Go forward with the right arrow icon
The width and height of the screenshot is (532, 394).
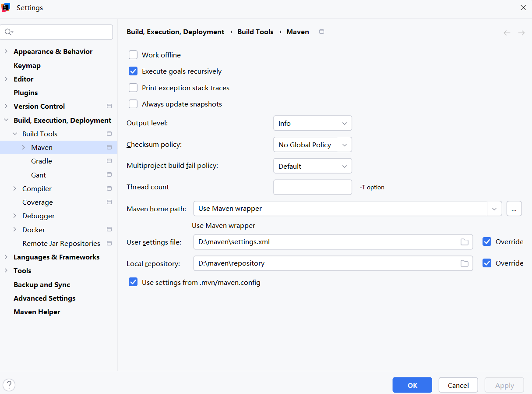[521, 33]
